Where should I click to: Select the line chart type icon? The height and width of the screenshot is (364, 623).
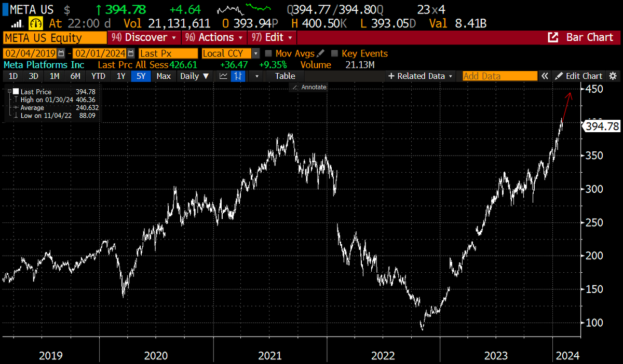pyautogui.click(x=223, y=76)
